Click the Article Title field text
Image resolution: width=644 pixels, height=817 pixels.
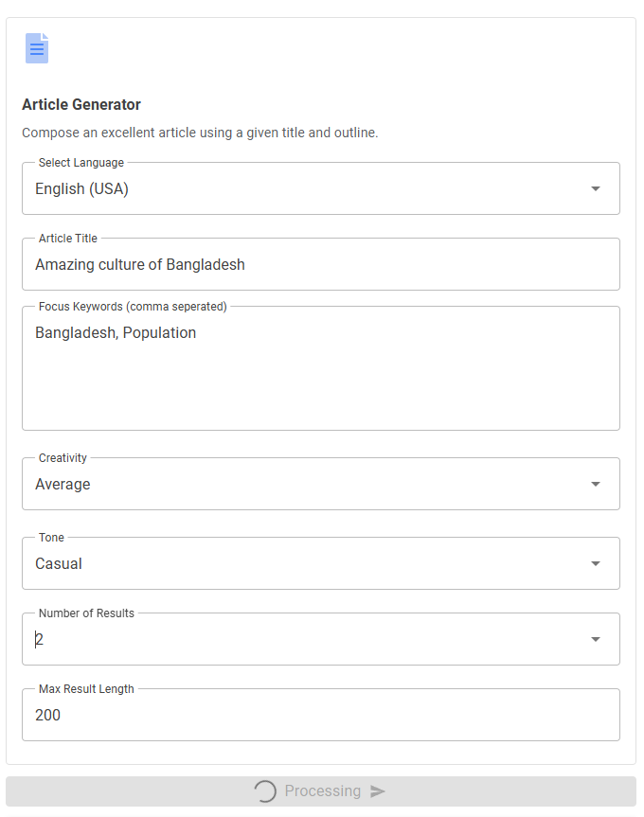(x=140, y=264)
